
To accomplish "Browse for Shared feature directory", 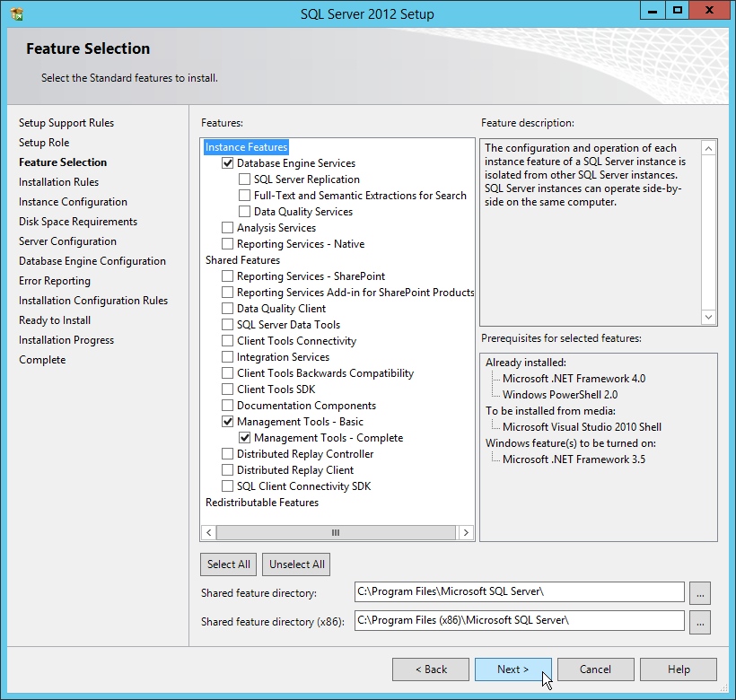I will click(x=700, y=593).
